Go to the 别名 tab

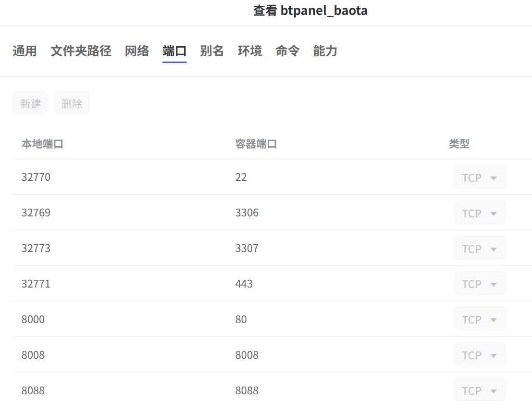212,51
